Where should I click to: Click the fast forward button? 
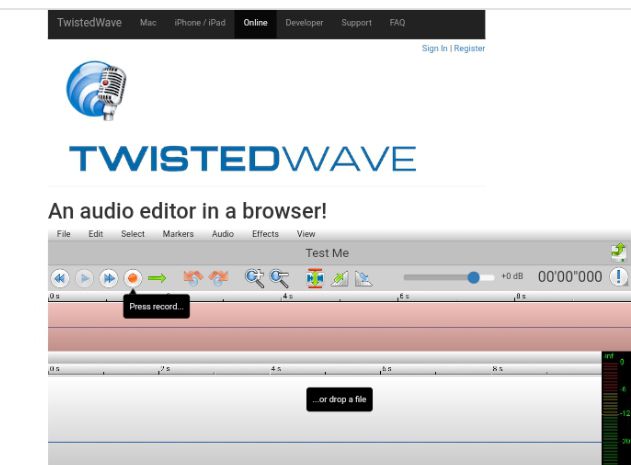click(x=109, y=278)
